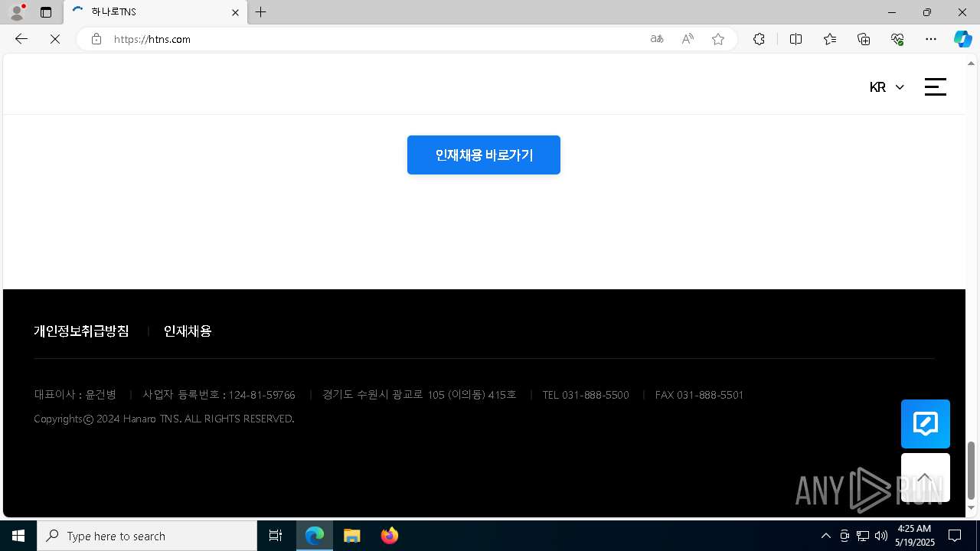The width and height of the screenshot is (980, 551).
Task: Click the 인재채용 바로가기 button
Action: (x=484, y=155)
